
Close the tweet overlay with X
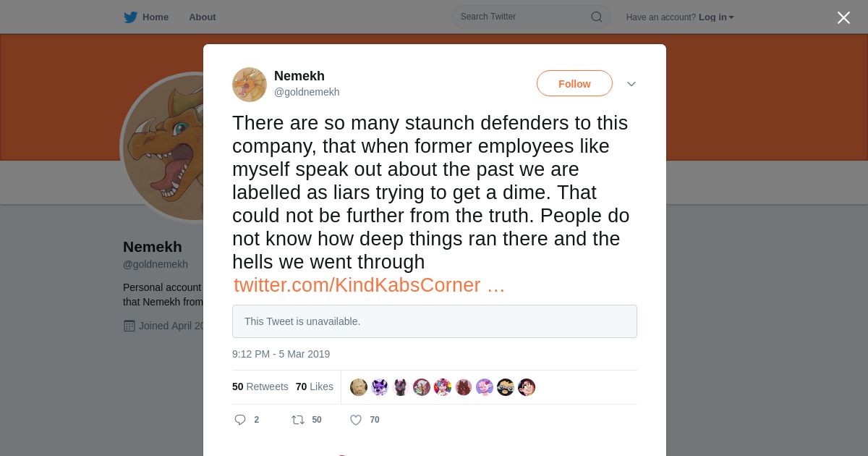point(843,17)
